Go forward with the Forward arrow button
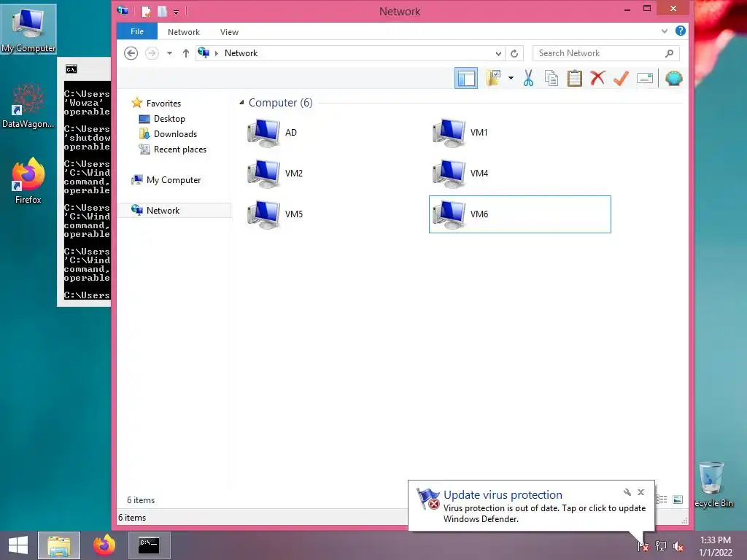The height and width of the screenshot is (560, 747). coord(152,52)
